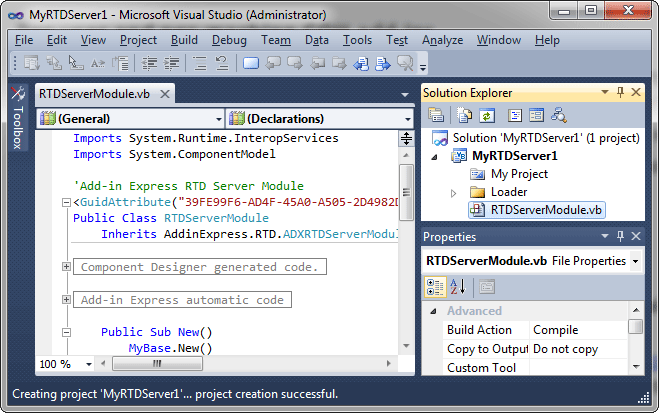Viewport: 659px width, 413px height.
Task: Open the active files list dropdown arrow
Action: click(405, 95)
